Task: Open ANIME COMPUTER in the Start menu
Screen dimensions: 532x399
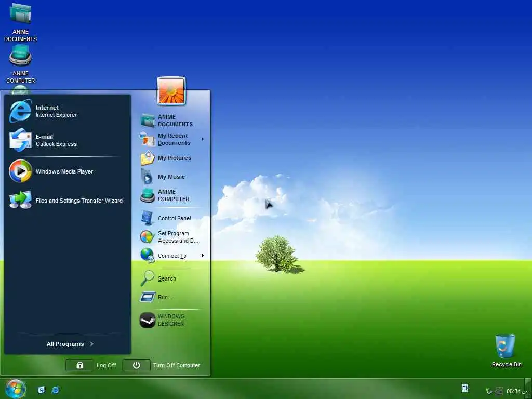Action: pos(171,195)
